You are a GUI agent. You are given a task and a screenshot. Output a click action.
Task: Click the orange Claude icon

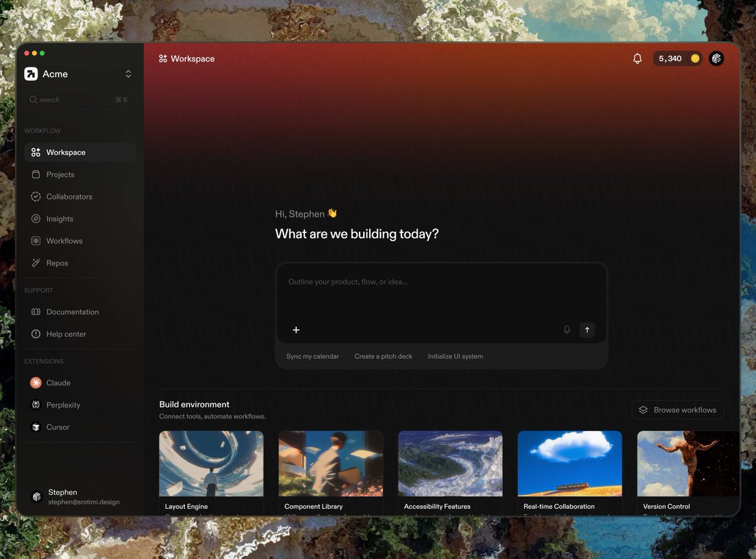pos(36,383)
